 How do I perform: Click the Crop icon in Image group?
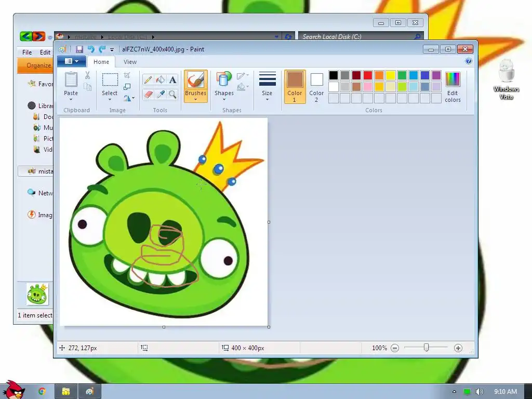click(x=127, y=75)
